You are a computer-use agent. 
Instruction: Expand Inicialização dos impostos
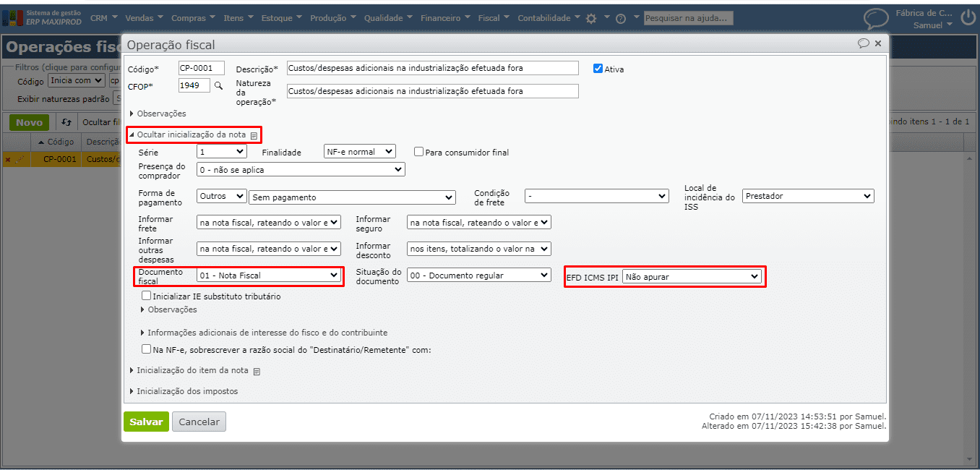(184, 391)
